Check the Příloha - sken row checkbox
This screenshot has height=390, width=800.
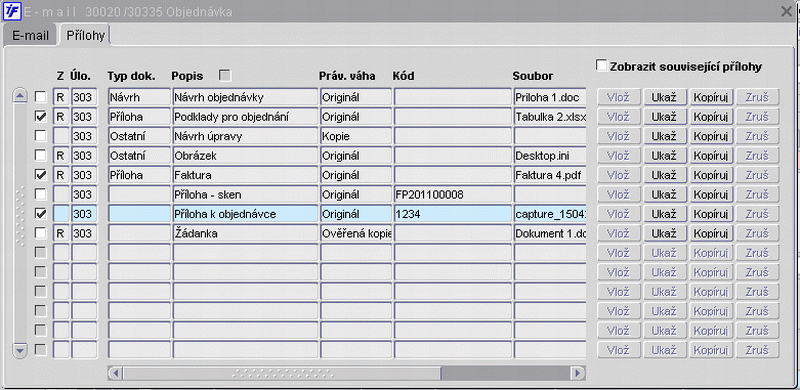40,194
